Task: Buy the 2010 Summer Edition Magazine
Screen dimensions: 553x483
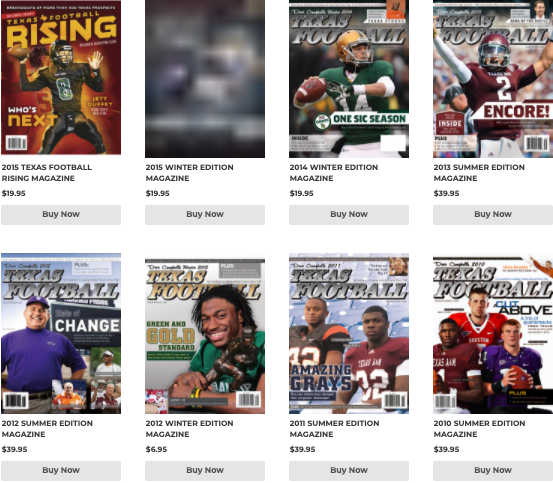Action: pos(493,471)
